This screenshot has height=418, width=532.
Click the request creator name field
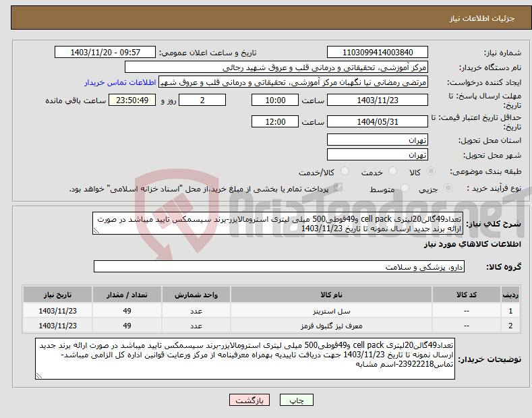pyautogui.click(x=293, y=82)
